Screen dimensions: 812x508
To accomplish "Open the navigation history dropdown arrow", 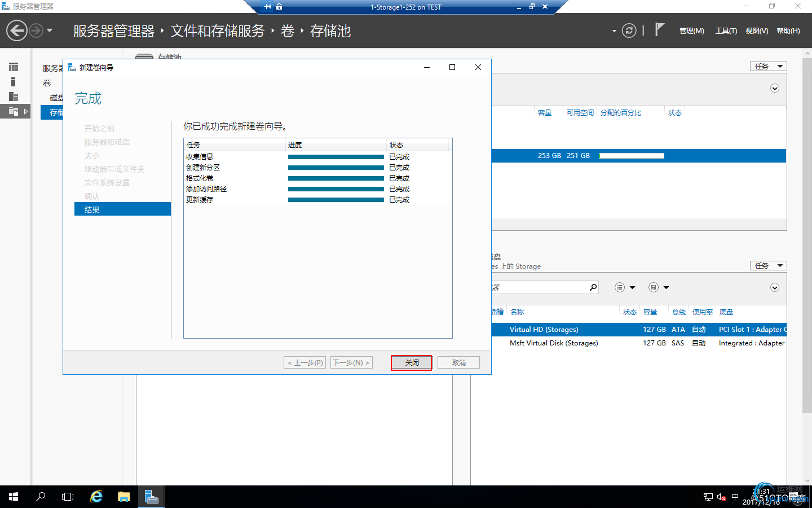I will pyautogui.click(x=50, y=30).
